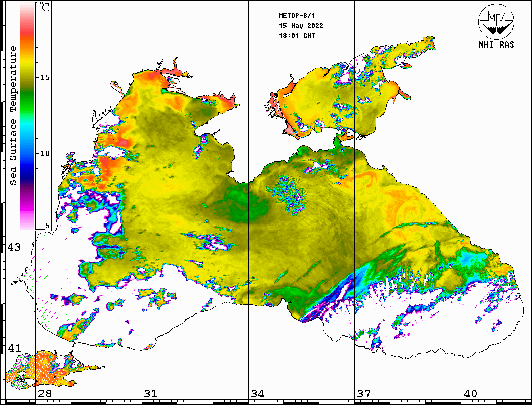Image resolution: width=532 pixels, height=405 pixels.
Task: Click the '°C' unit label
Action: [x=45, y=7]
